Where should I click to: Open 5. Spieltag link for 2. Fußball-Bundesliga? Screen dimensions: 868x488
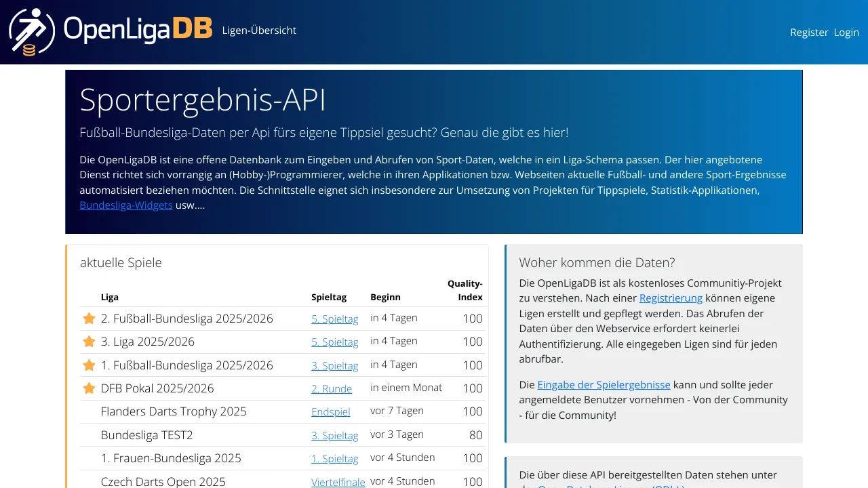click(334, 319)
